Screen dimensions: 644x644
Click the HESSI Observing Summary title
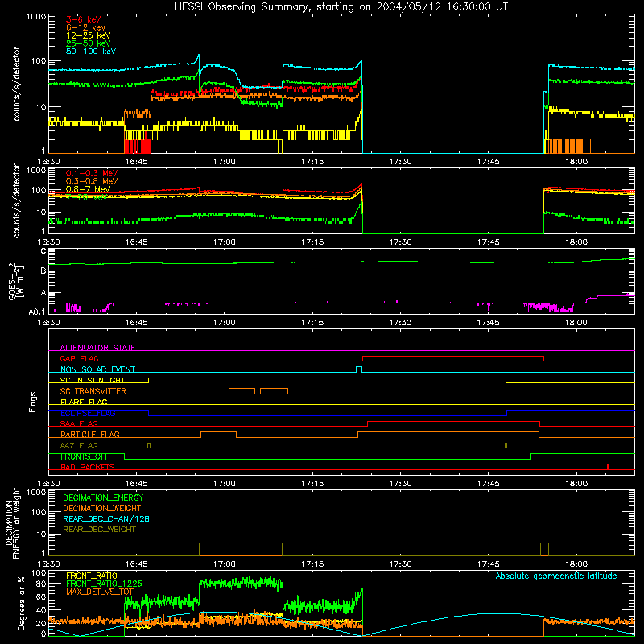(341, 7)
